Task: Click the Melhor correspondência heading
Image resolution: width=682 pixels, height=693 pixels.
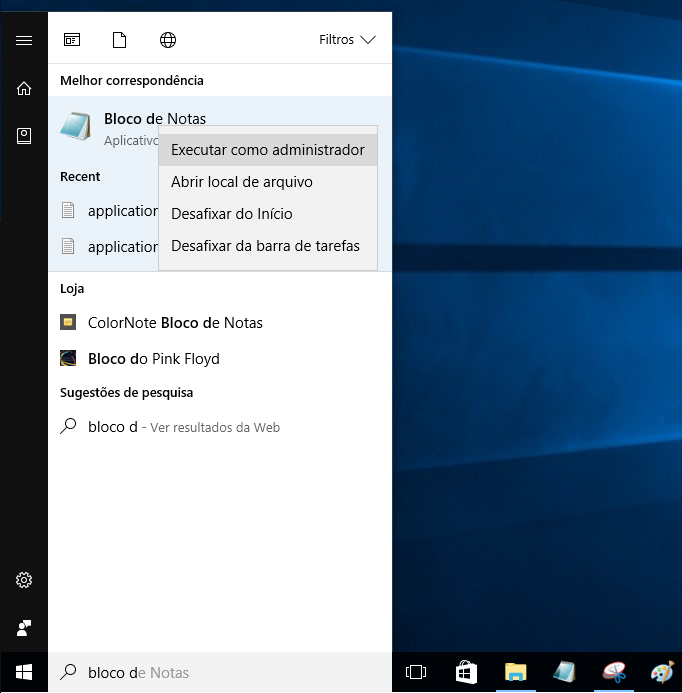Action: (x=132, y=81)
